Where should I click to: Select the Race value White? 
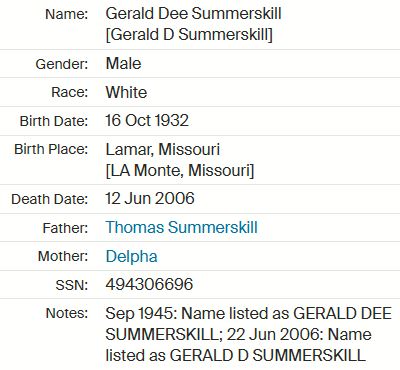[x=126, y=92]
